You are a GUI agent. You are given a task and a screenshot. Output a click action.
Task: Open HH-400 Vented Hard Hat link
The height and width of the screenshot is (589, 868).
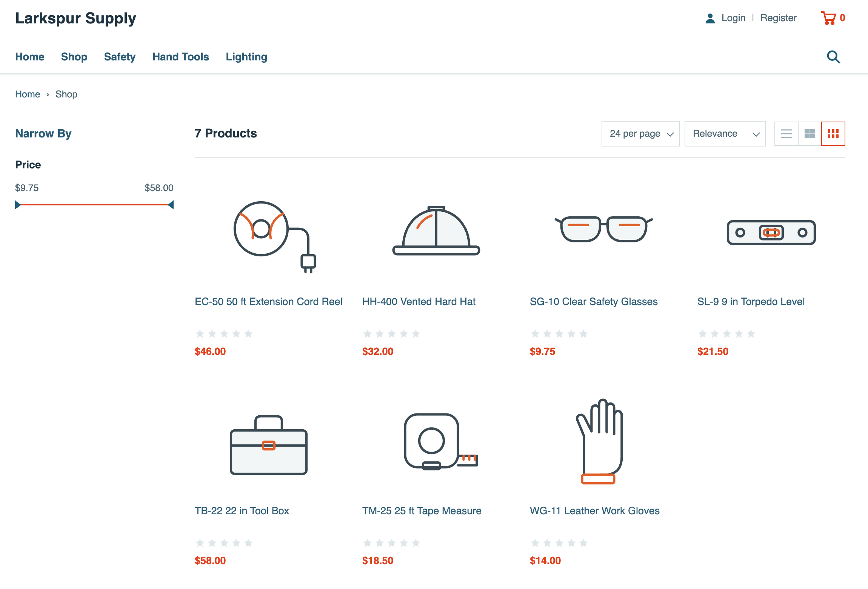[419, 302]
